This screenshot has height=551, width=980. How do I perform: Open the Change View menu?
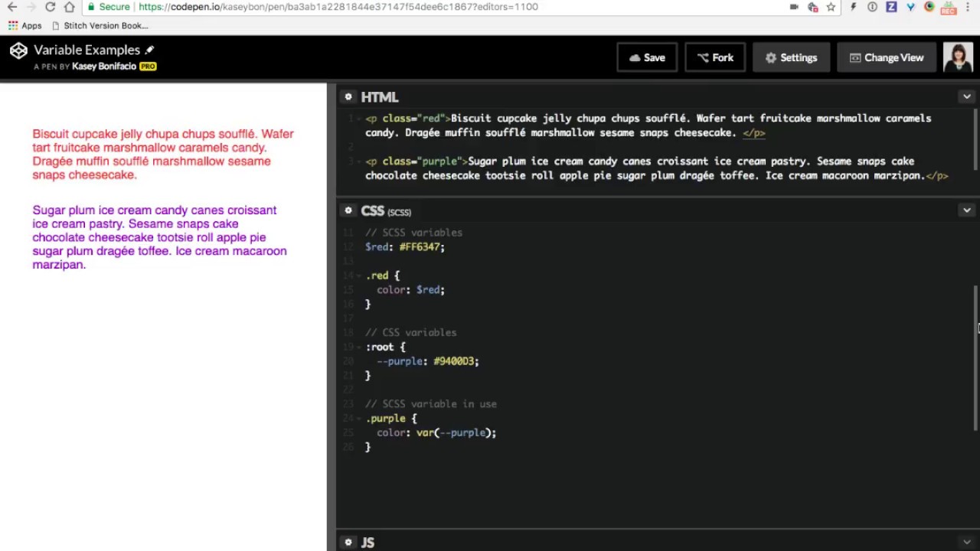pyautogui.click(x=886, y=57)
